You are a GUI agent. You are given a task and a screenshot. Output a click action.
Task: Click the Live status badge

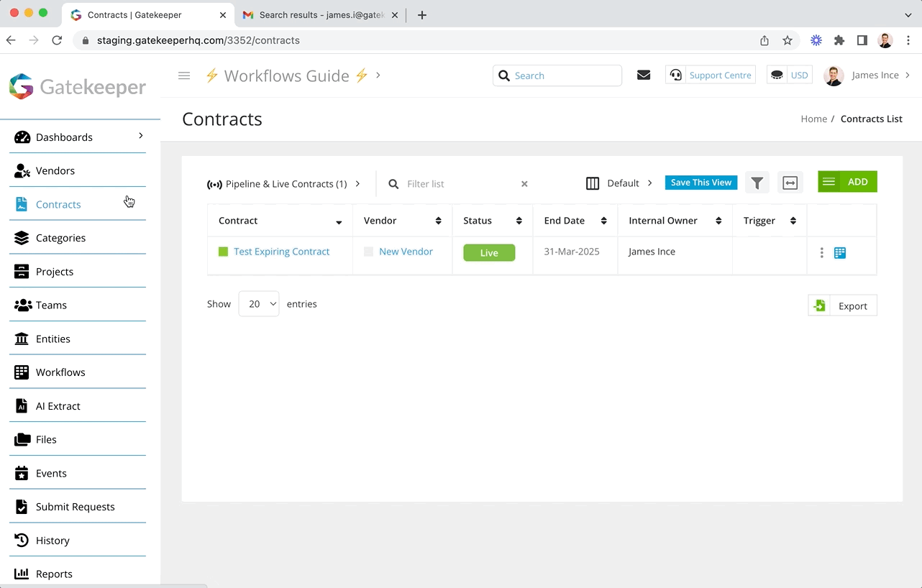(489, 252)
